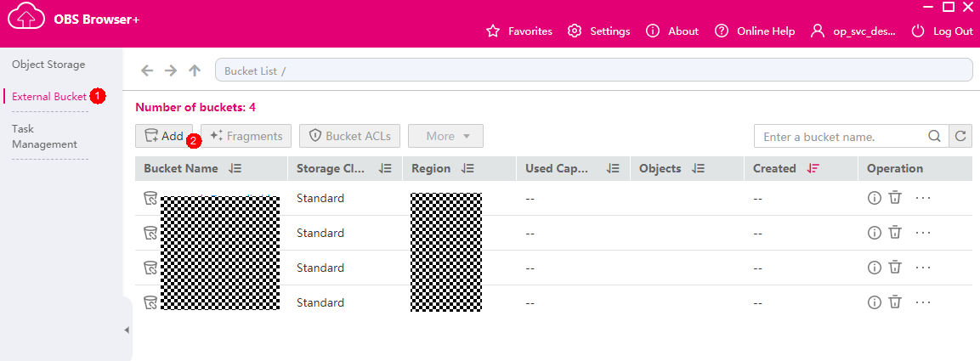Click the forward navigation arrow
This screenshot has width=980, height=361.
pyautogui.click(x=171, y=71)
